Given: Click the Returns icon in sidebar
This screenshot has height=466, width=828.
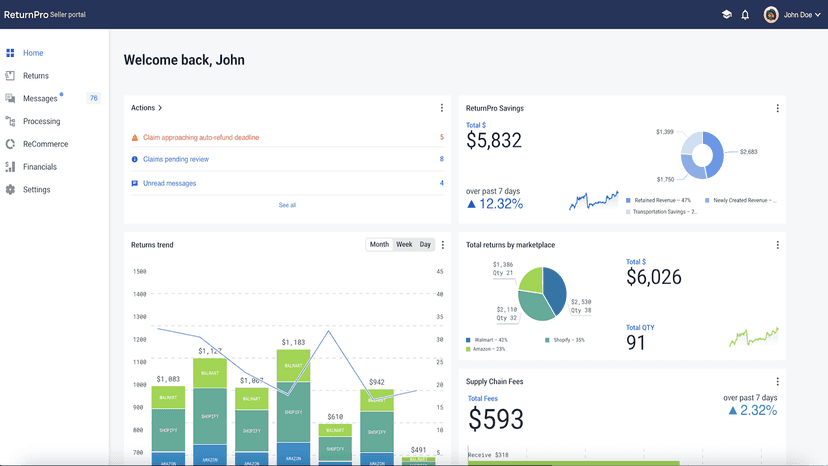Looking at the screenshot, I should coord(10,76).
